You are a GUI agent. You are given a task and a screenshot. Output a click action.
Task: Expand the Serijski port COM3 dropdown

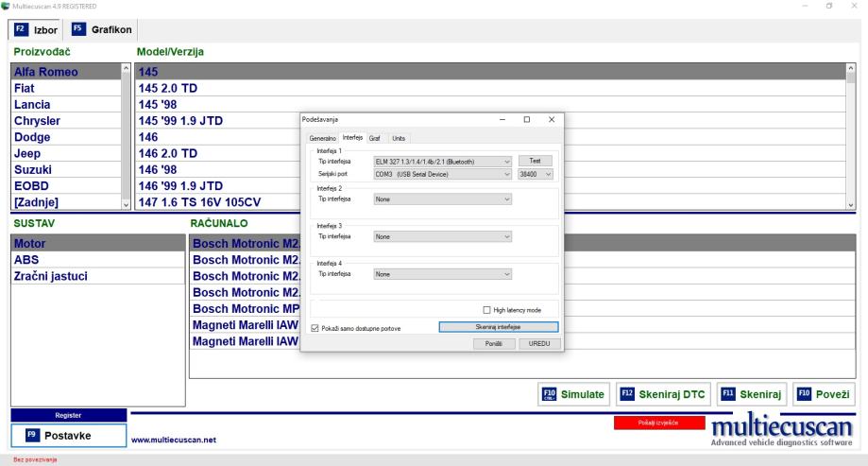[443, 174]
